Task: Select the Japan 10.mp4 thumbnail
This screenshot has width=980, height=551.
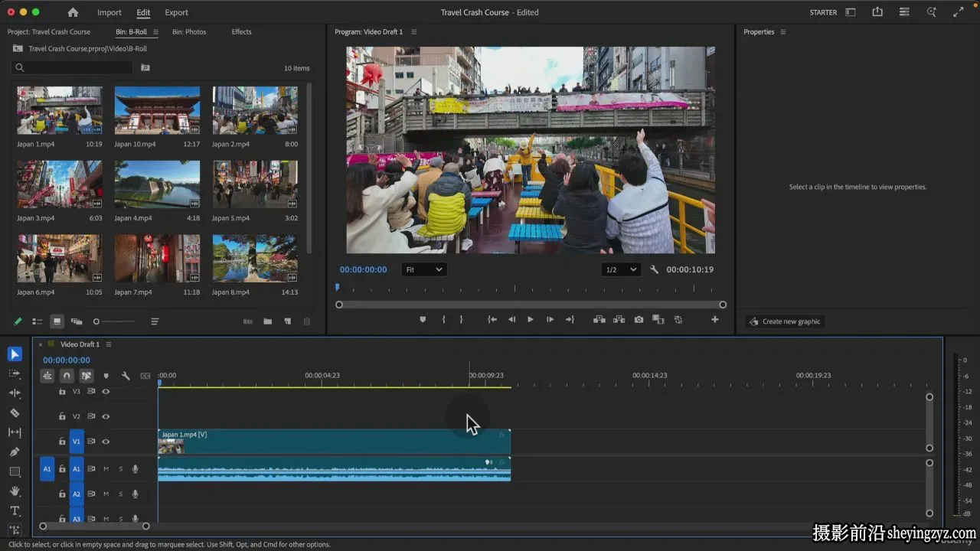Action: 157,110
